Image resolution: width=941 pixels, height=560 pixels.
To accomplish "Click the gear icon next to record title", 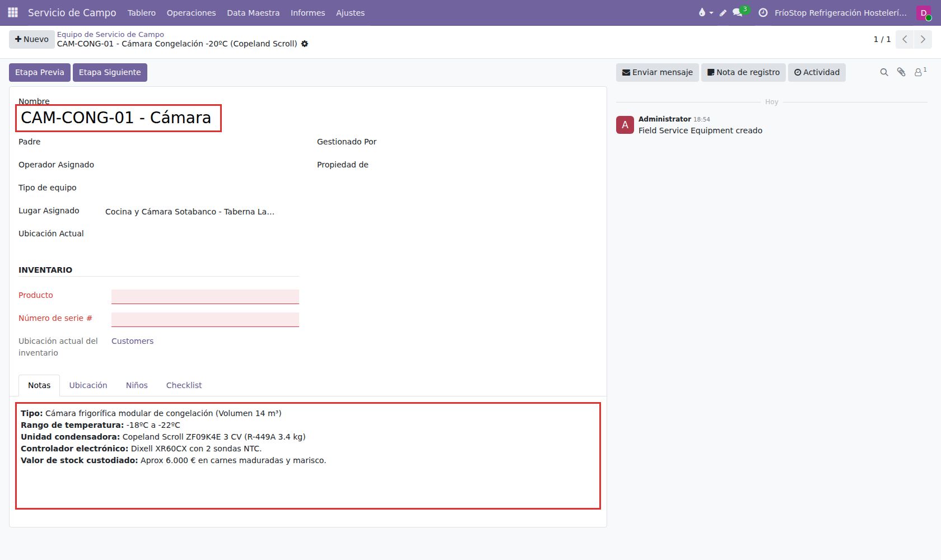I will coord(305,44).
